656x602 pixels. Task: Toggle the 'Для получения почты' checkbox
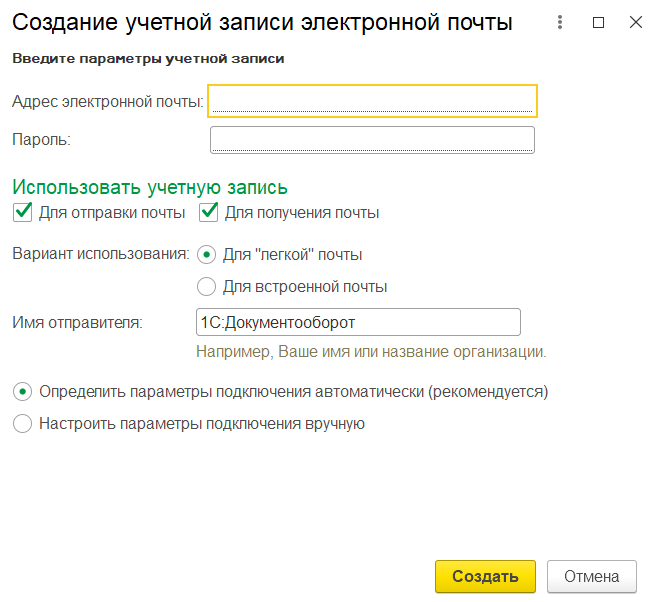(209, 212)
